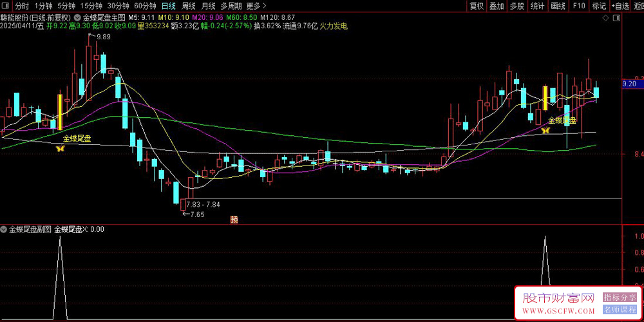This screenshot has height=322, width=644.
Task: Click the M120: 8.67 value
Action: (278, 18)
